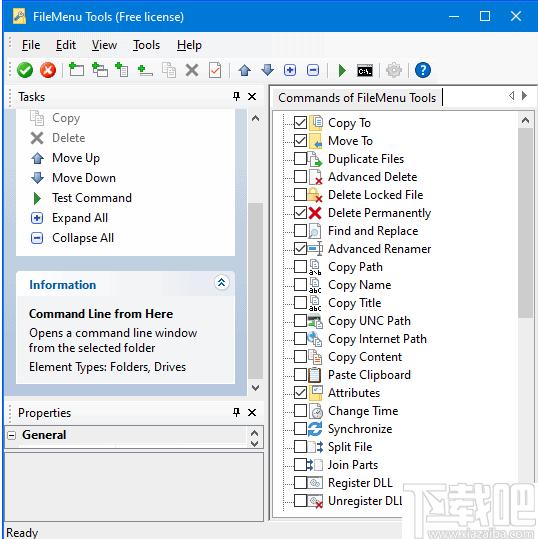Click the pin icon of the Properties panel

click(x=236, y=412)
